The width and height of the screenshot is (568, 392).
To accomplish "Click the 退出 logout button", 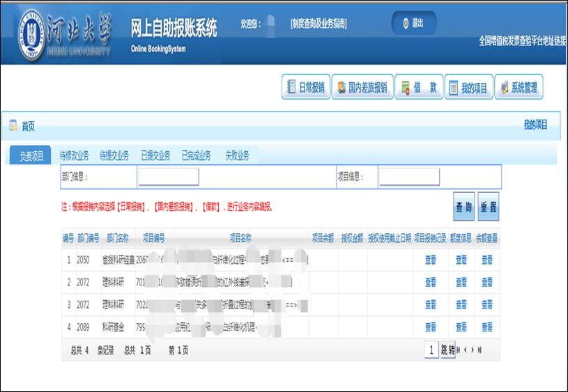I will pyautogui.click(x=413, y=23).
